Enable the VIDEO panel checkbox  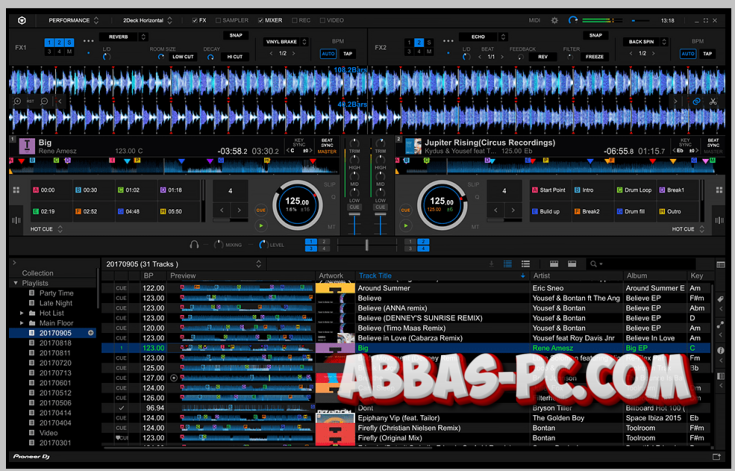(322, 21)
